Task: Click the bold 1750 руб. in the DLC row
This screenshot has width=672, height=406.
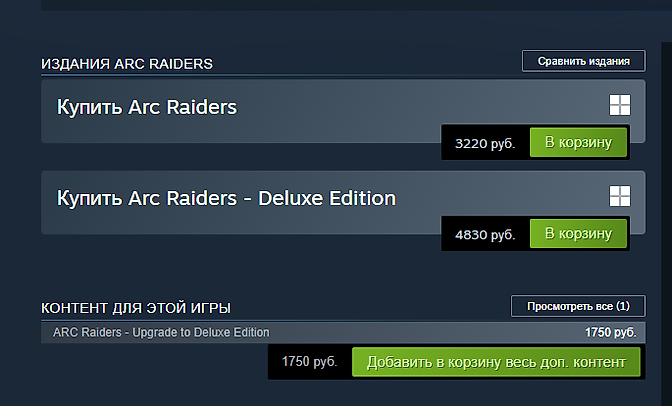Action: point(610,332)
